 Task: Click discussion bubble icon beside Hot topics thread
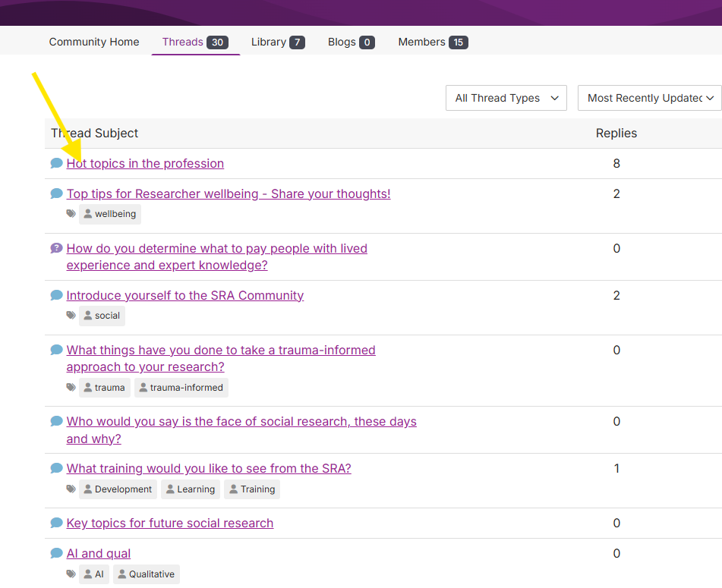56,163
